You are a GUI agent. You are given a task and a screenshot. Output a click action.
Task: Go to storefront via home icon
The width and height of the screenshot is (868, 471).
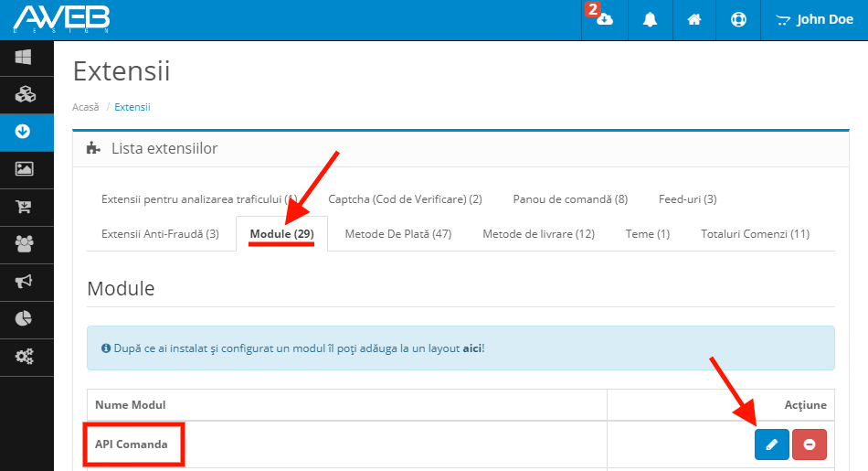point(694,19)
